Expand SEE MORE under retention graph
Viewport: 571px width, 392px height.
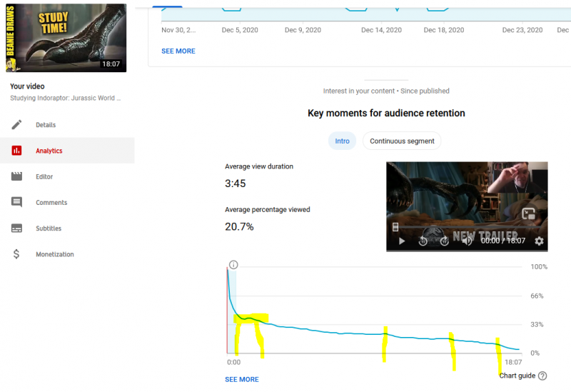coord(241,379)
